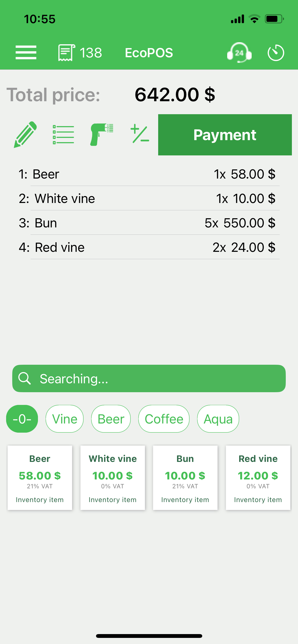Add Red vine 12.00 $ product tile
The width and height of the screenshot is (298, 644).
click(x=258, y=478)
